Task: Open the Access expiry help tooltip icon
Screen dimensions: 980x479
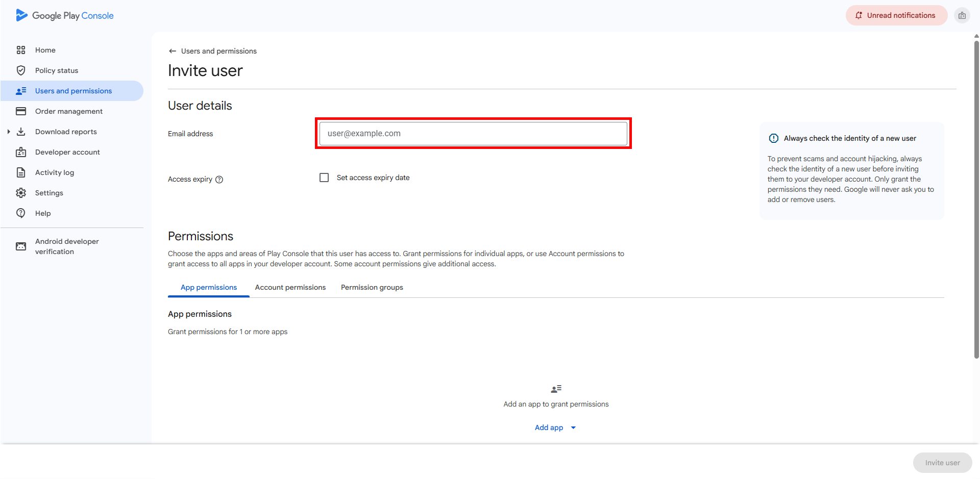Action: (x=219, y=180)
